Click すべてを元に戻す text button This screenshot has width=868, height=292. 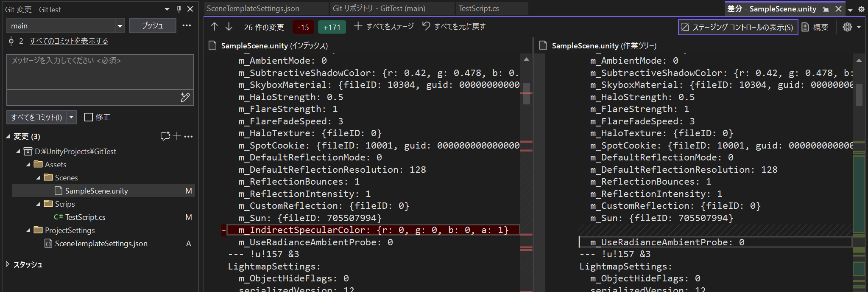point(460,26)
